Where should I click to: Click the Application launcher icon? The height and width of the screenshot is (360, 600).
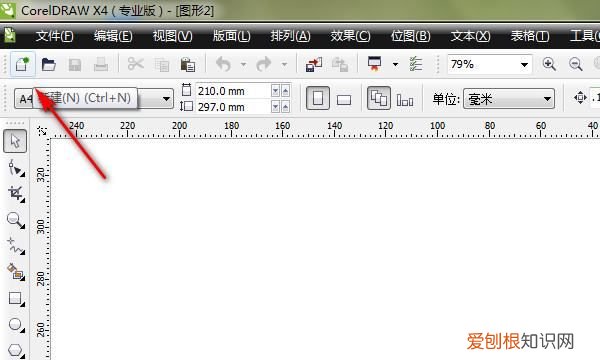click(x=374, y=64)
